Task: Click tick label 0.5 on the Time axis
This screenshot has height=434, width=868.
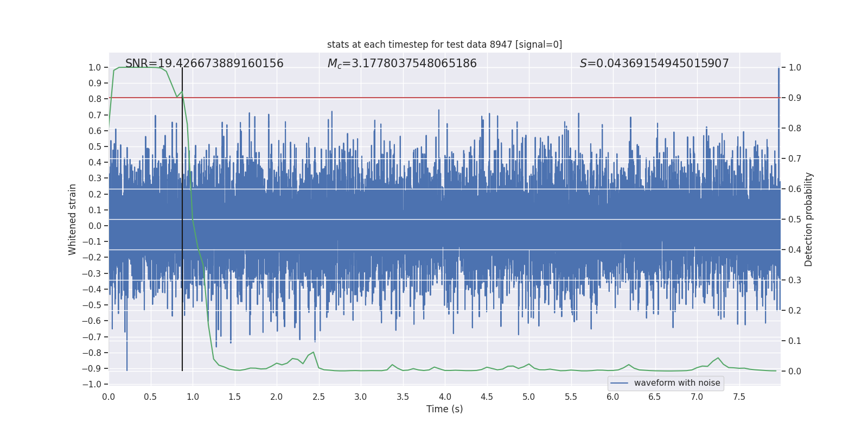Action: click(150, 397)
